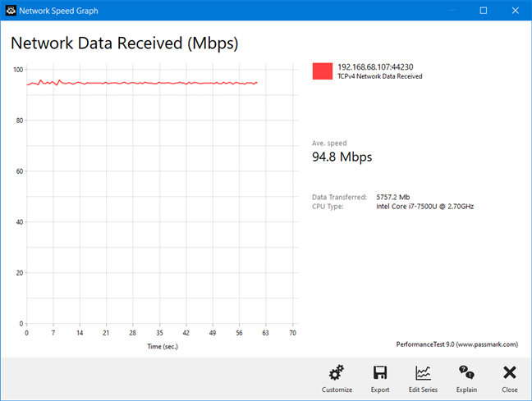Click the Time (sec.) axis label
The height and width of the screenshot is (401, 532).
(x=163, y=346)
